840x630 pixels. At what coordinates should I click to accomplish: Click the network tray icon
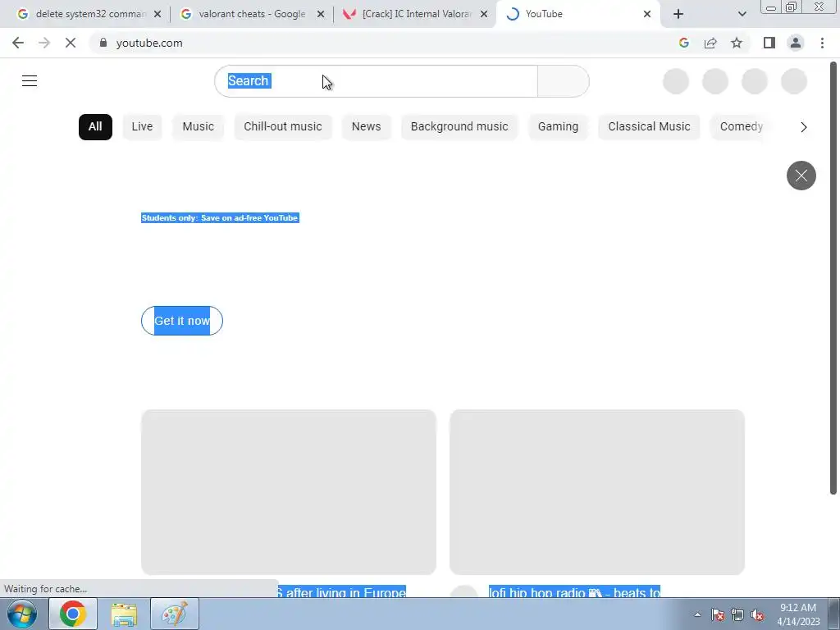tap(737, 614)
